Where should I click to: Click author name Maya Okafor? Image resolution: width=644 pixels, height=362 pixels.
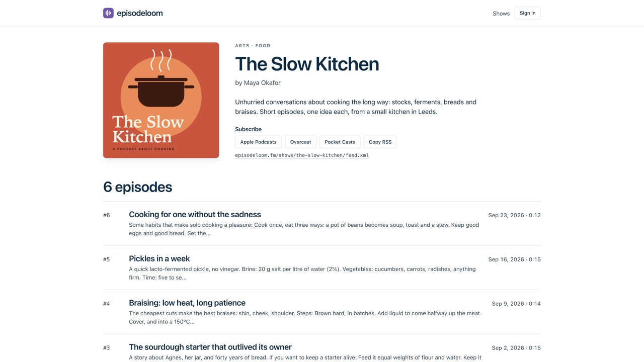[262, 83]
